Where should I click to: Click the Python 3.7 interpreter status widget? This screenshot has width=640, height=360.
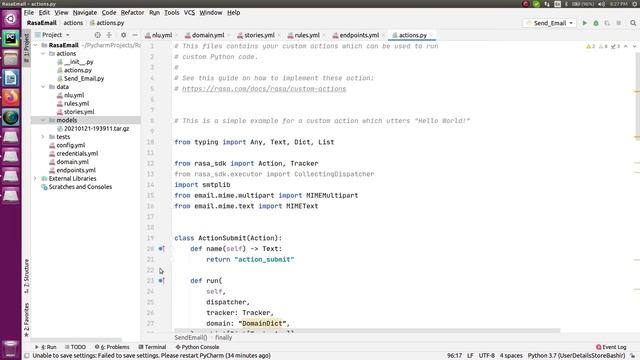576,356
